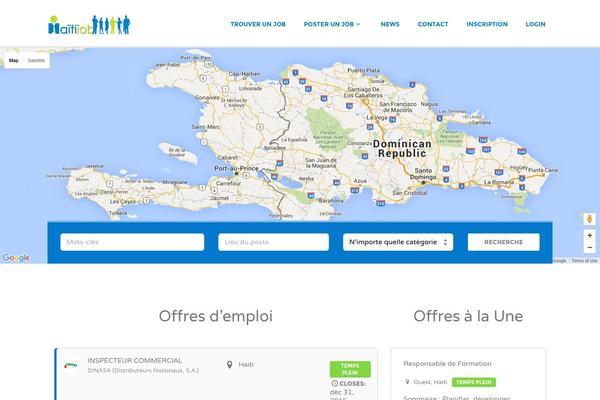The image size is (600, 400).
Task: Click the Mots-clés keyword field
Action: pos(132,242)
